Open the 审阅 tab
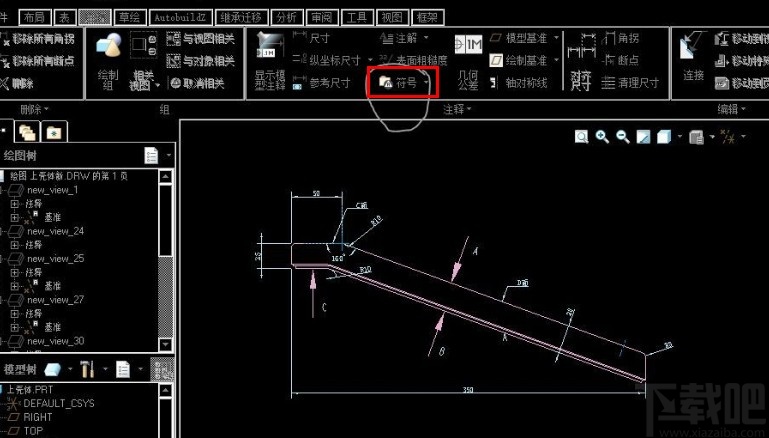The height and width of the screenshot is (438, 769). (x=322, y=18)
